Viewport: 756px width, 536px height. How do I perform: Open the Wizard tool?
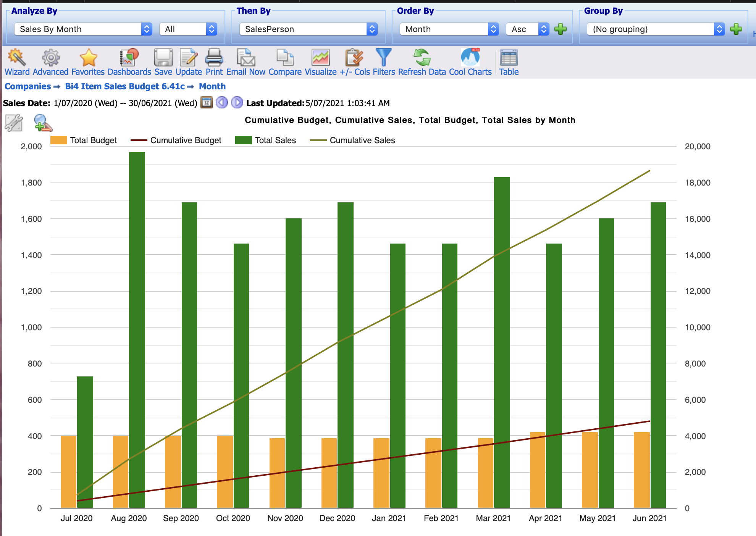click(17, 58)
